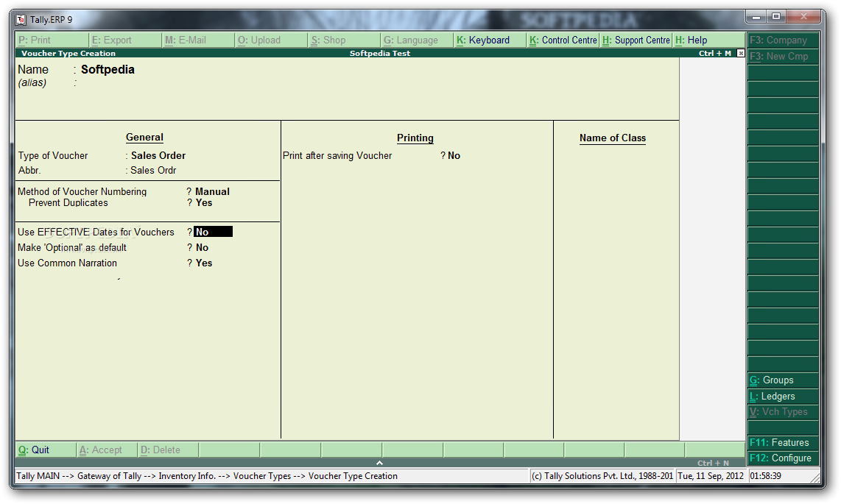
Task: Click the 'Voucher Type Creation' header label
Action: point(68,54)
